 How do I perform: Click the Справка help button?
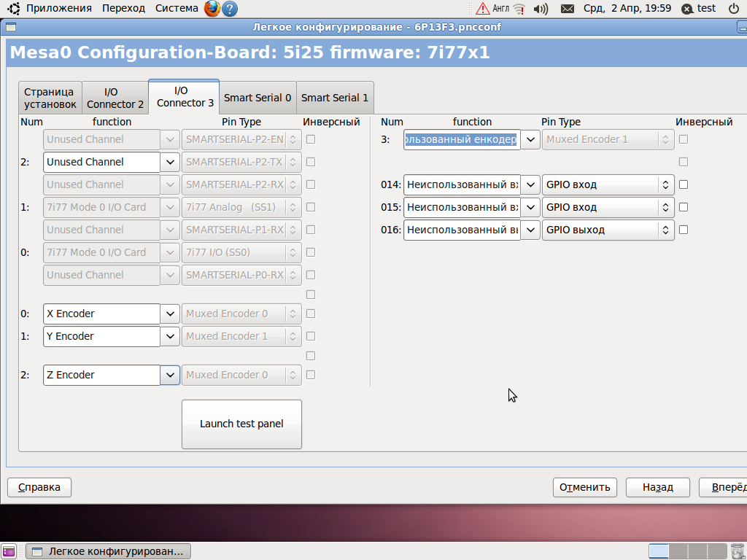[39, 488]
